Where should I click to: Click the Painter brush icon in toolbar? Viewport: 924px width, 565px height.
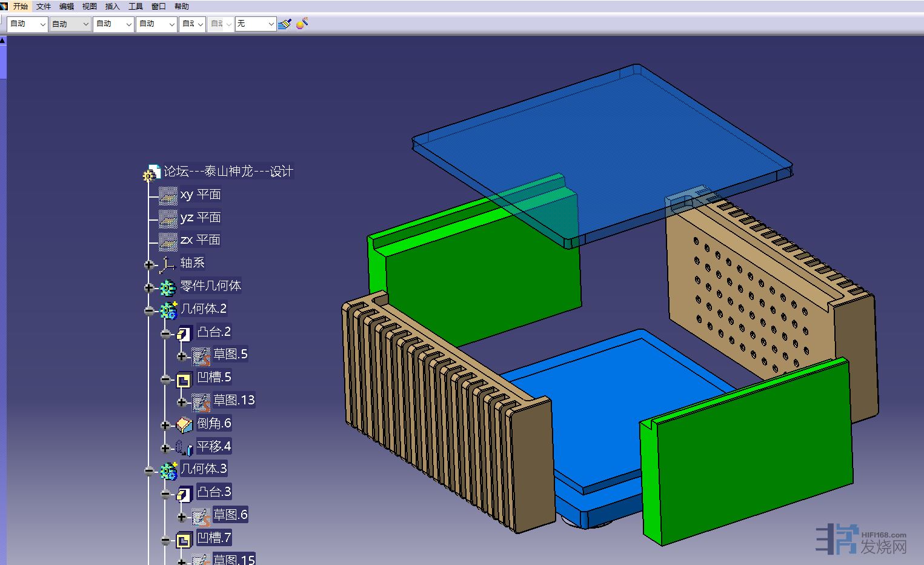point(285,24)
